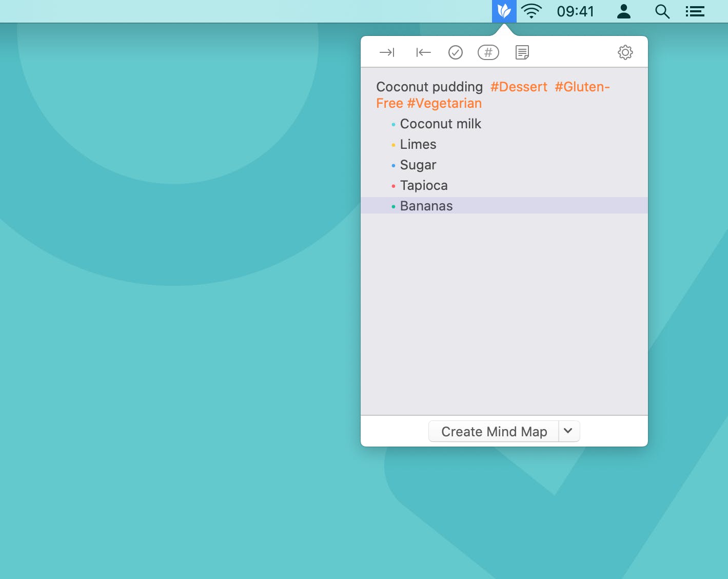Image resolution: width=728 pixels, height=579 pixels.
Task: Toggle the task checkmark icon
Action: point(456,52)
